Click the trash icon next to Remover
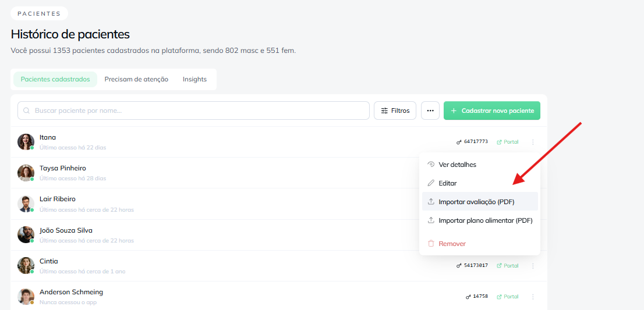The image size is (644, 310). 431,244
